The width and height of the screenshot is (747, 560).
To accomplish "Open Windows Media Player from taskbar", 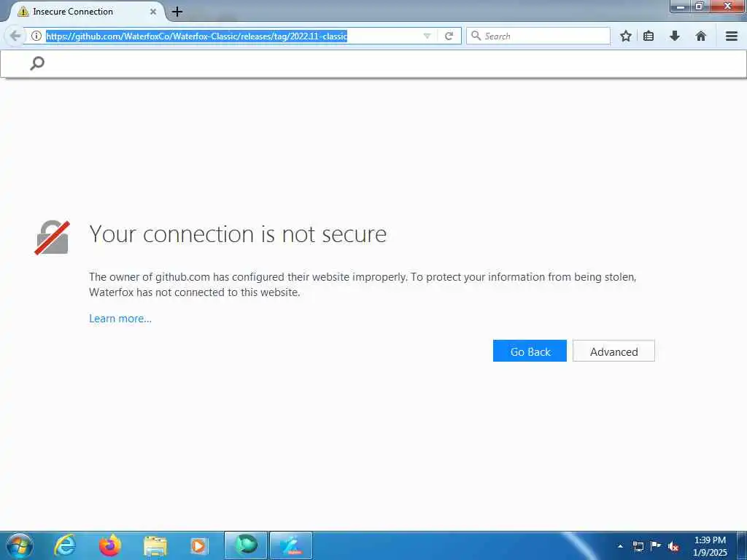I will point(199,546).
